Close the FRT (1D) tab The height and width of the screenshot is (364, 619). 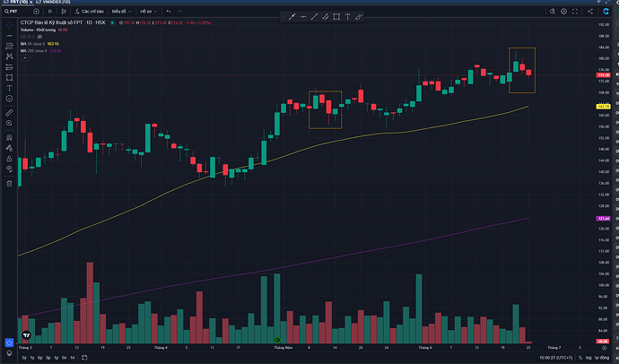[x=31, y=2]
